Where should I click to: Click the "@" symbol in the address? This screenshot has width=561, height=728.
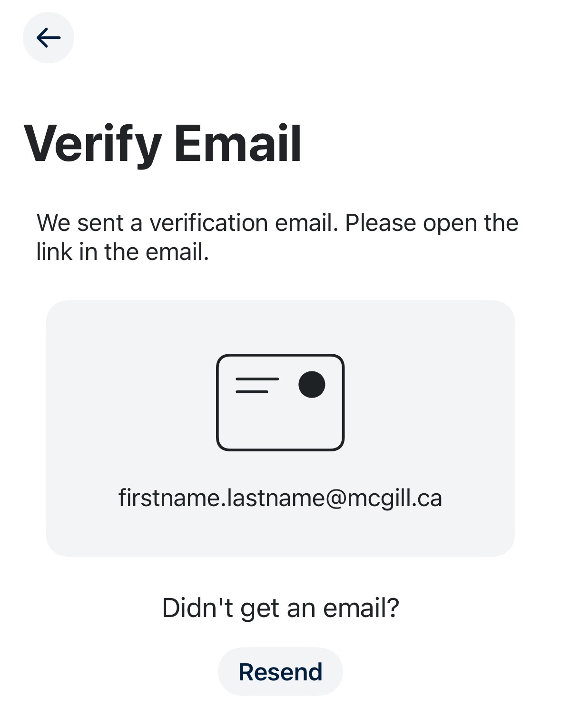click(x=336, y=498)
